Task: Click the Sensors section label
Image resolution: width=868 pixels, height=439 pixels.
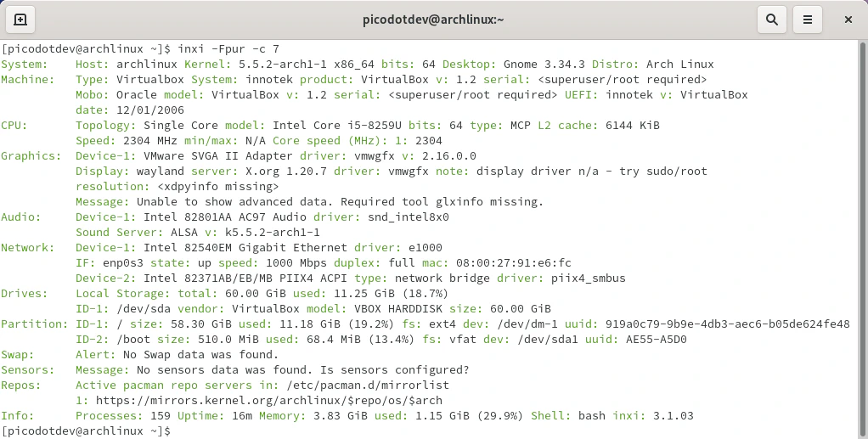Action: pyautogui.click(x=27, y=370)
